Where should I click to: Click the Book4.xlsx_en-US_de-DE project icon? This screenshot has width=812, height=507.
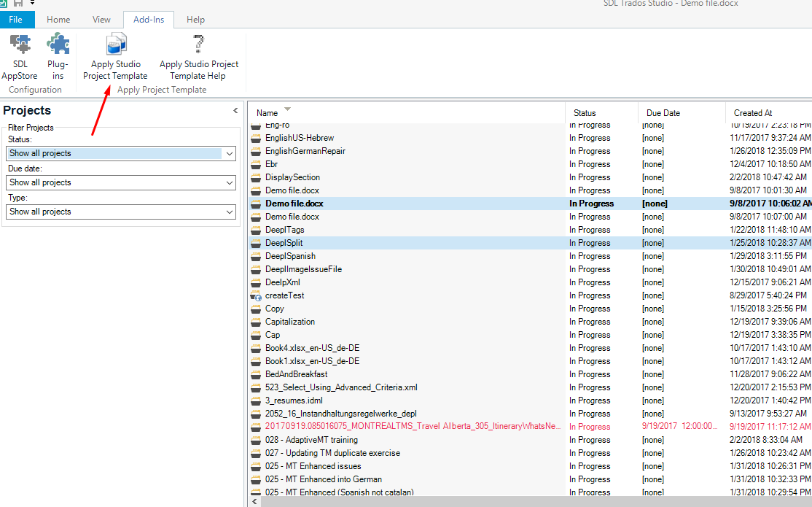tap(256, 349)
